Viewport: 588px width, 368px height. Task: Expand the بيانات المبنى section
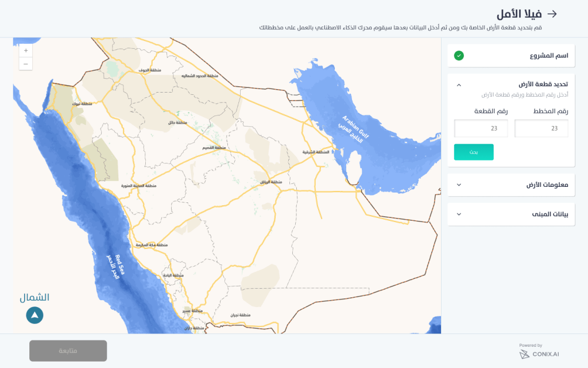coord(459,214)
